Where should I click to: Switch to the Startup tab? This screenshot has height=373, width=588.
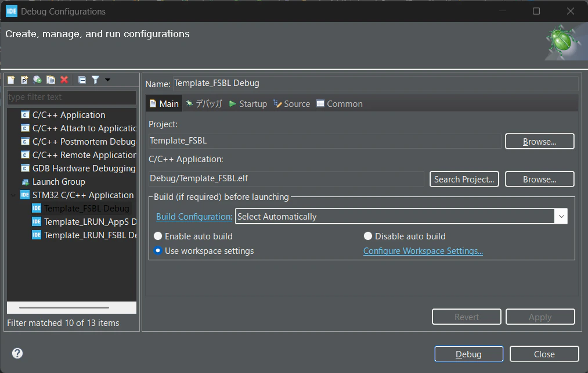tap(248, 104)
